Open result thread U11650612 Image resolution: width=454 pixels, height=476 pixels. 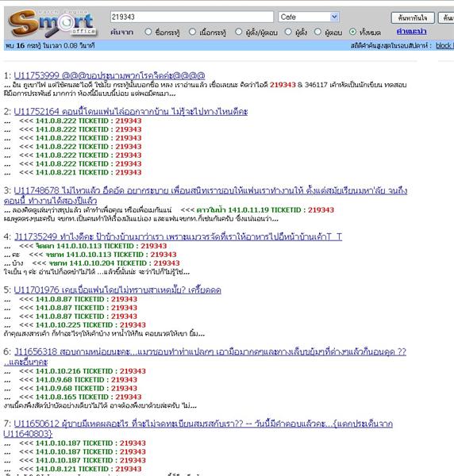pyautogui.click(x=198, y=428)
